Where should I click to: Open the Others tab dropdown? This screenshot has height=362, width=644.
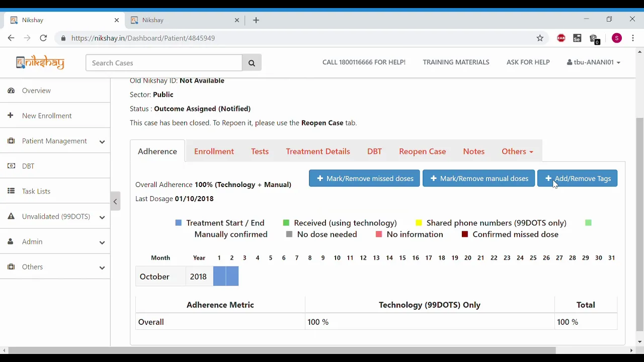517,151
